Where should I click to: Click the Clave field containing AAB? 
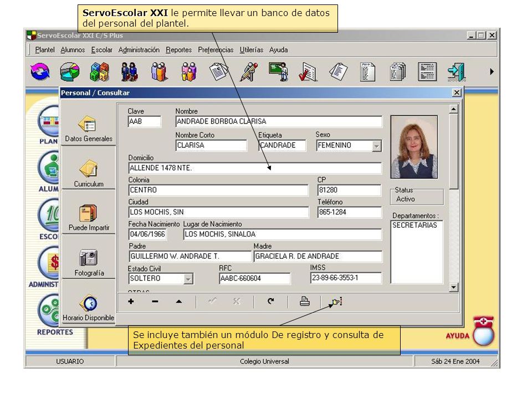click(145, 121)
